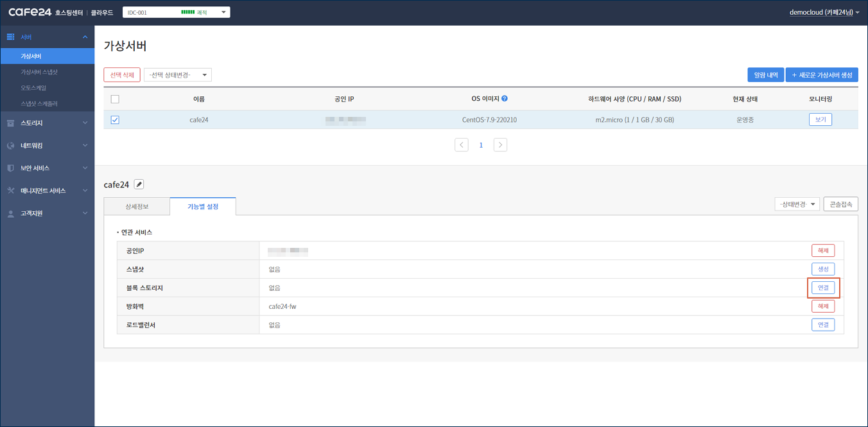The image size is (868, 427).
Task: Click the security shield icon
Action: (10, 168)
